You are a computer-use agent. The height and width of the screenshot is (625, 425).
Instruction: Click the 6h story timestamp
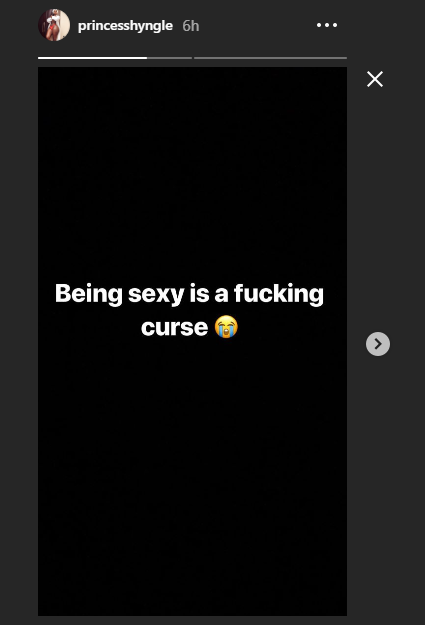pos(191,26)
